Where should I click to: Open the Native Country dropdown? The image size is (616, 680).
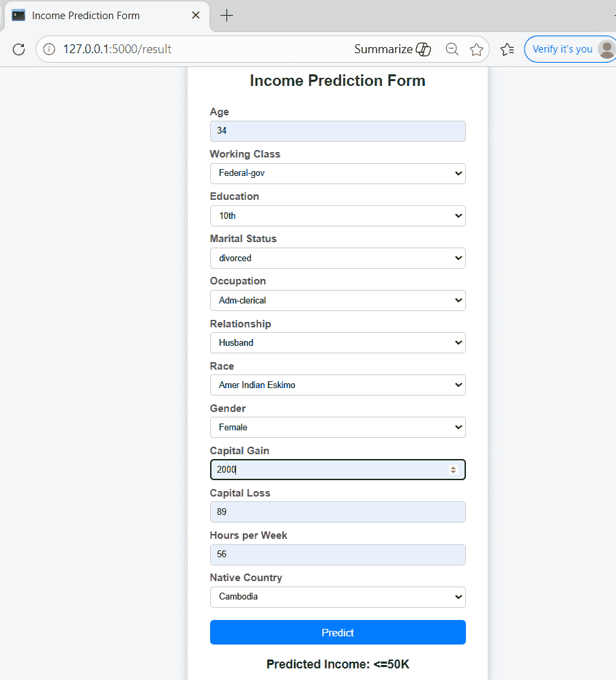338,597
